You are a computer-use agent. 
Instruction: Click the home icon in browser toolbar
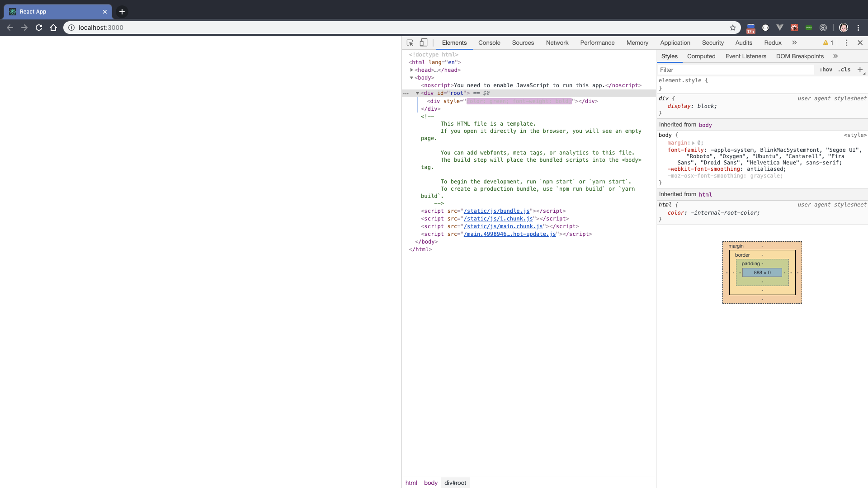[x=53, y=28]
